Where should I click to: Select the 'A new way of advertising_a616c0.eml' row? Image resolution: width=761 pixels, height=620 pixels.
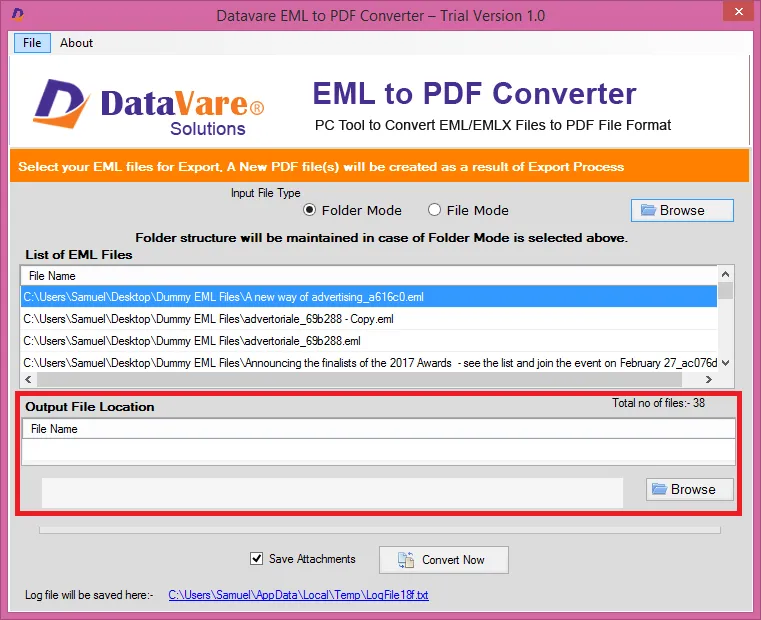369,297
